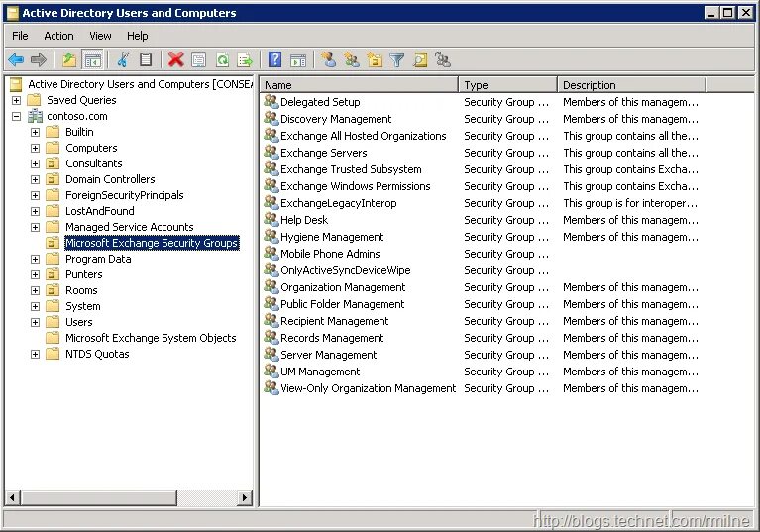The width and height of the screenshot is (760, 532).
Task: Click the Export List icon
Action: (x=245, y=60)
